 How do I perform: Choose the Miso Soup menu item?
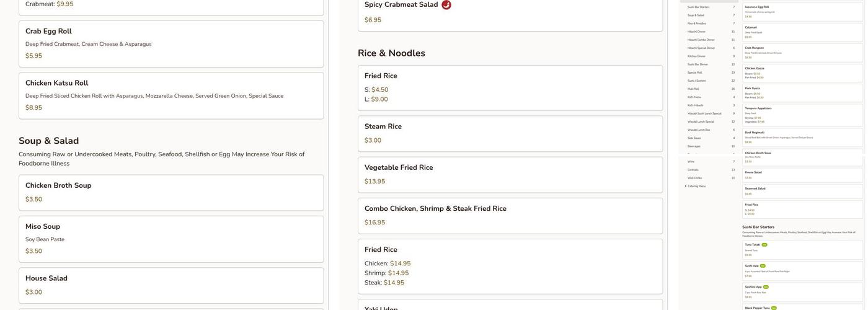coord(171,239)
